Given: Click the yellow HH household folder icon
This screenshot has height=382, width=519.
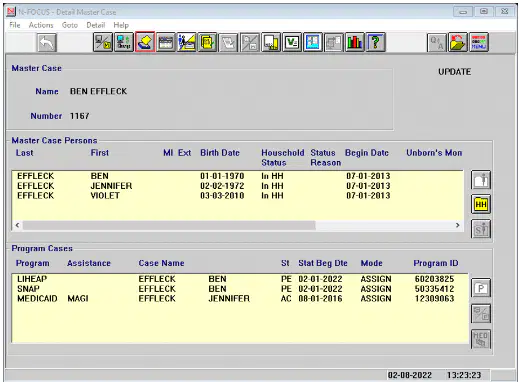Looking at the screenshot, I should [x=481, y=204].
